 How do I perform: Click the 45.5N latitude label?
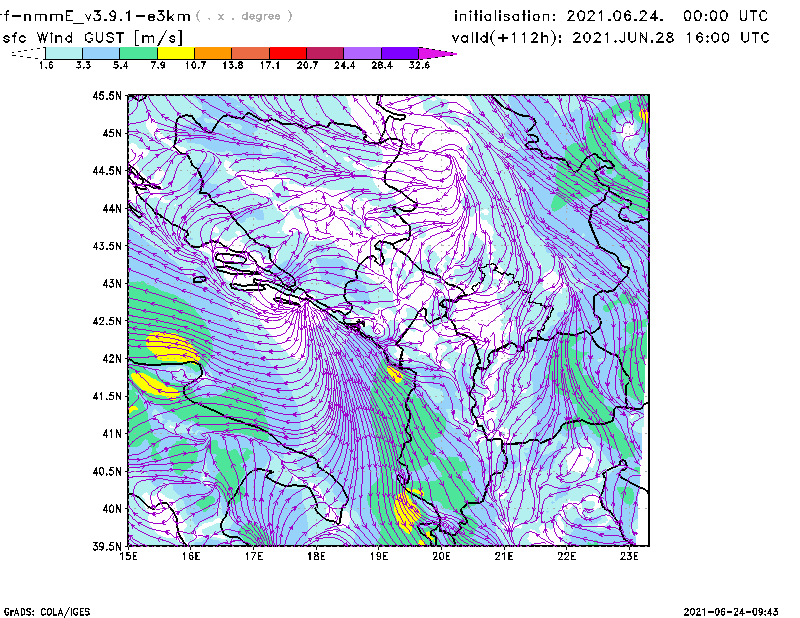tap(107, 95)
